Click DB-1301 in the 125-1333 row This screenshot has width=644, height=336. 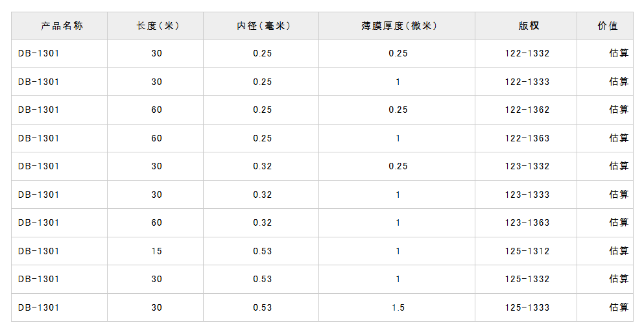point(39,307)
